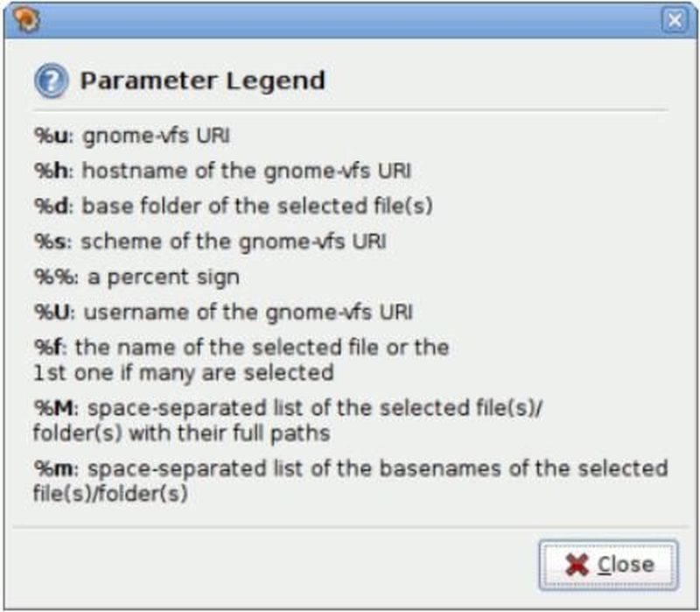This screenshot has width=700, height=612.
Task: Click the blue question mark icon
Action: point(51,81)
